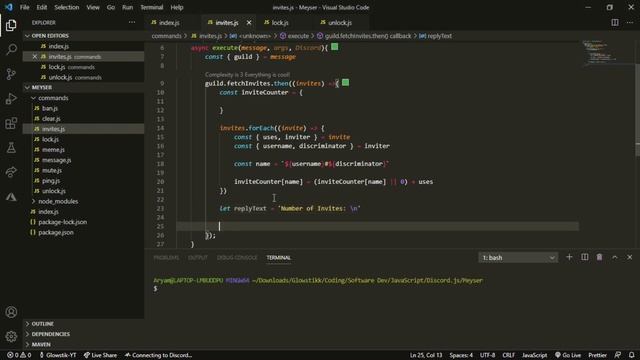Open package-lock.json in the file tree
This screenshot has height=360, width=640.
(x=83, y=222)
